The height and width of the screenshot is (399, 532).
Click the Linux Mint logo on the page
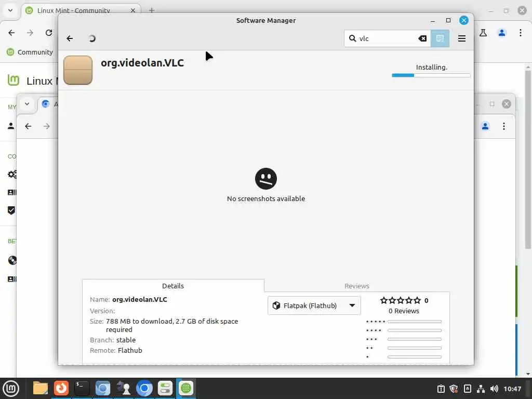(x=14, y=80)
